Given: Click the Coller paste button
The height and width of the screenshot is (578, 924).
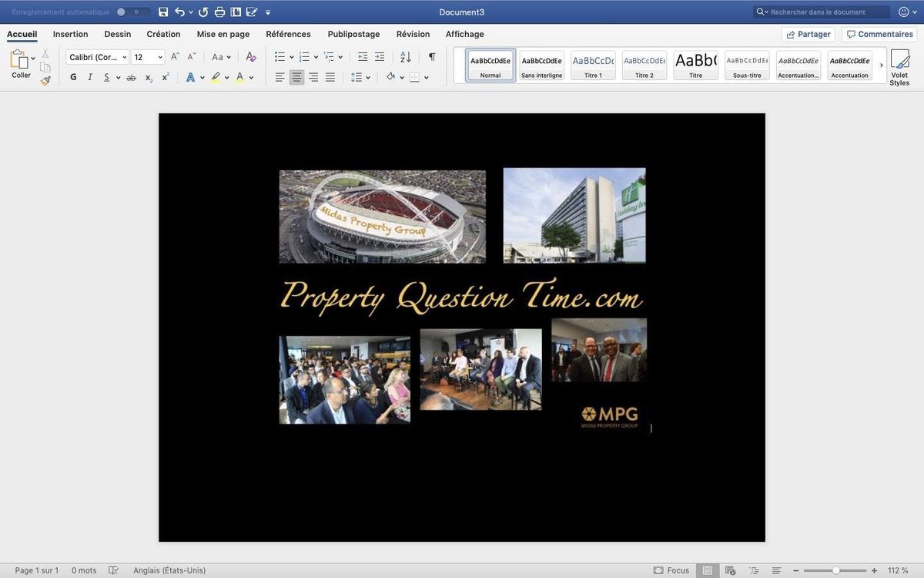Looking at the screenshot, I should tap(21, 65).
